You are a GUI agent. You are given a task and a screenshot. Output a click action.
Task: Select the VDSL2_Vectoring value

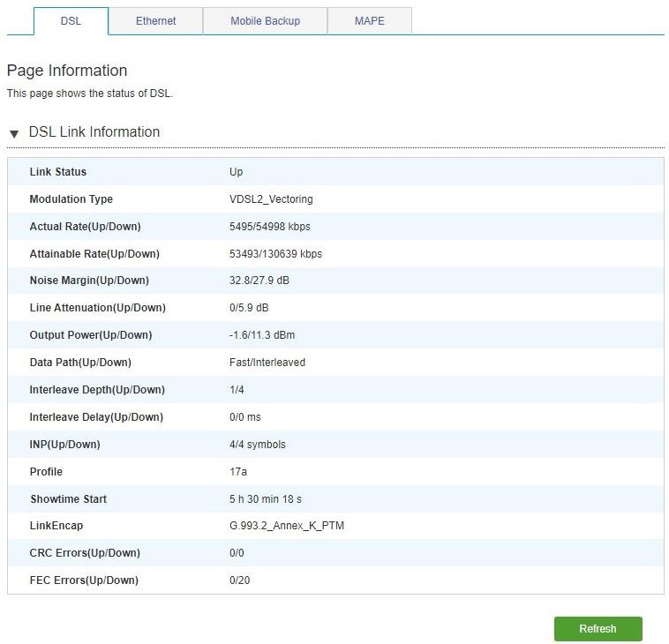[x=271, y=199]
